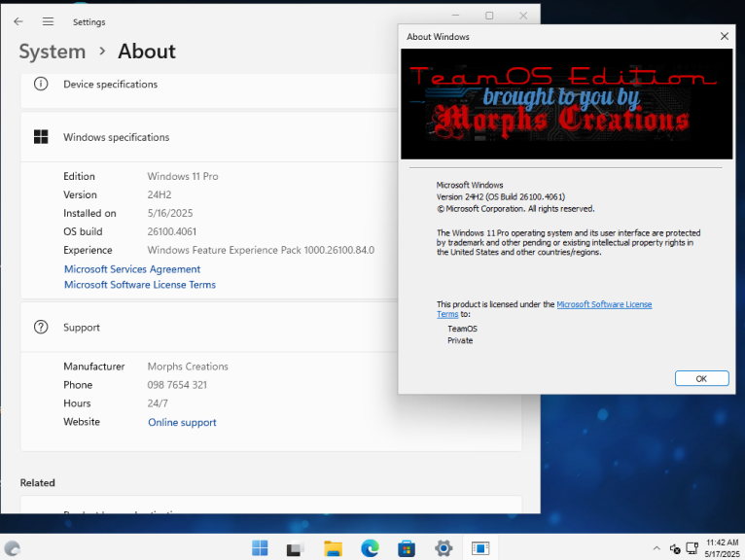The width and height of the screenshot is (745, 560).
Task: Click the Version 24H2 OS Build line in dialog
Action: pyautogui.click(x=501, y=196)
